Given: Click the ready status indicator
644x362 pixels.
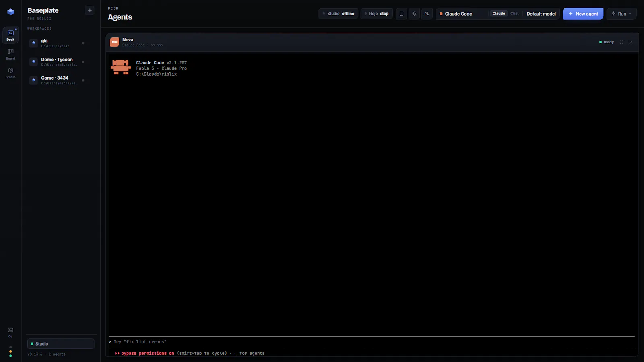Looking at the screenshot, I should coord(607,42).
